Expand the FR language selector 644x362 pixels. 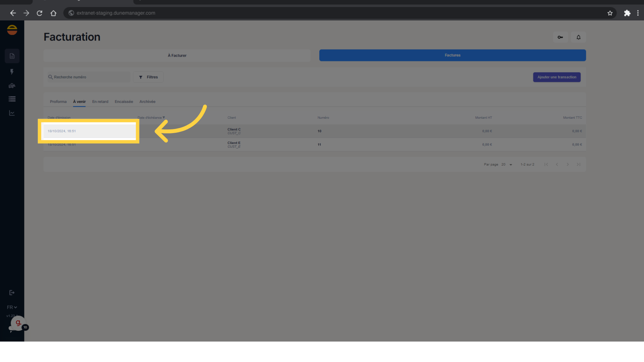pos(12,307)
